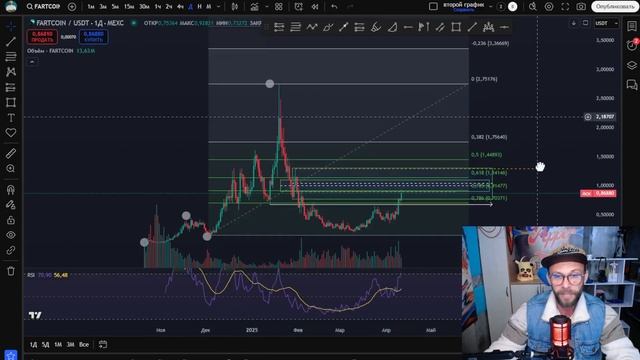The image size is (640, 360).
Task: Select the zoom-in magnifier tool
Action: pos(11,169)
